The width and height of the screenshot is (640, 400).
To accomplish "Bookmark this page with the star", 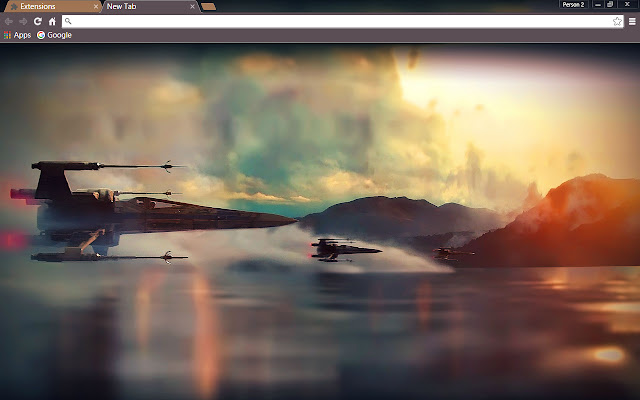I will 617,21.
